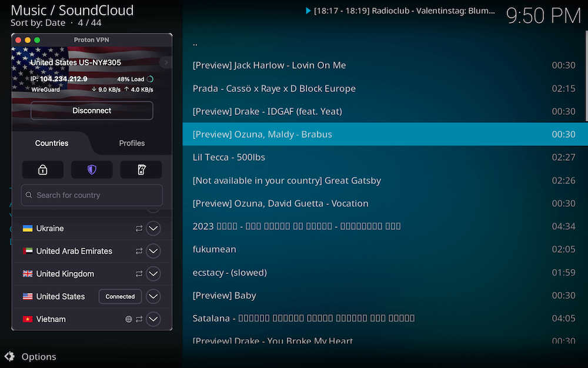
Task: Select the Ukraine country name
Action: pos(50,228)
